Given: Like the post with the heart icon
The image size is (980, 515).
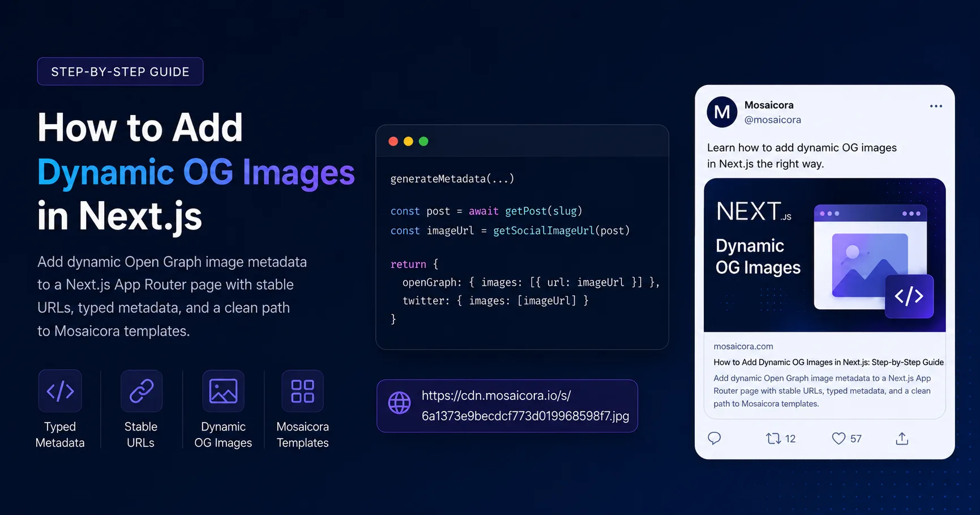Looking at the screenshot, I should (838, 439).
